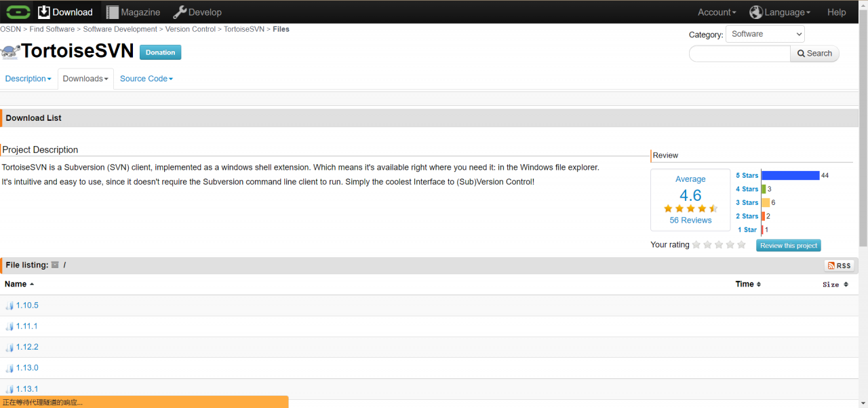Click the folder icon beside 1.12.2
The image size is (868, 408).
pos(9,348)
